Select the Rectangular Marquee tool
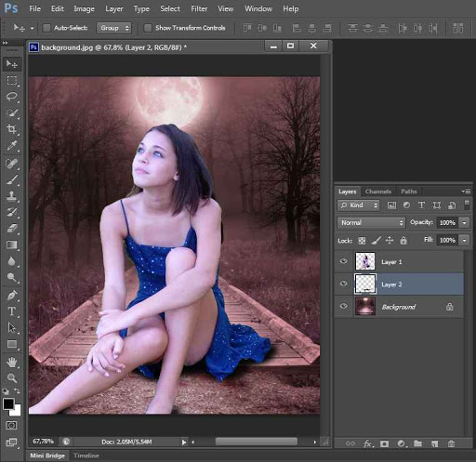The width and height of the screenshot is (476, 462). coord(12,81)
